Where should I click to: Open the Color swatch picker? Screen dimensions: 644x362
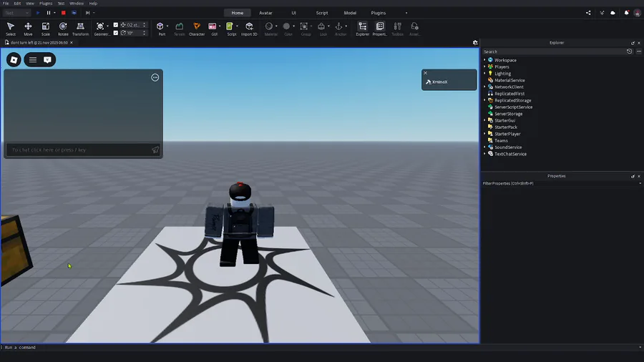pos(286,26)
